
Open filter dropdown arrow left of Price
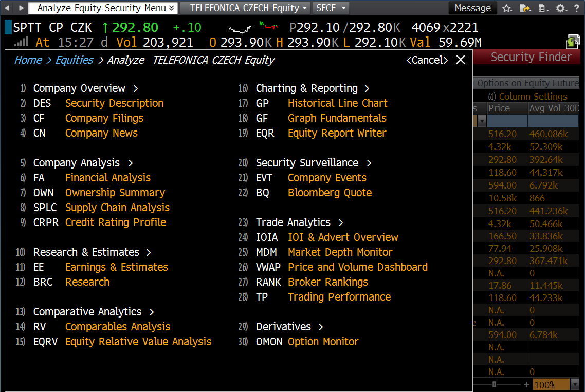pyautogui.click(x=482, y=121)
